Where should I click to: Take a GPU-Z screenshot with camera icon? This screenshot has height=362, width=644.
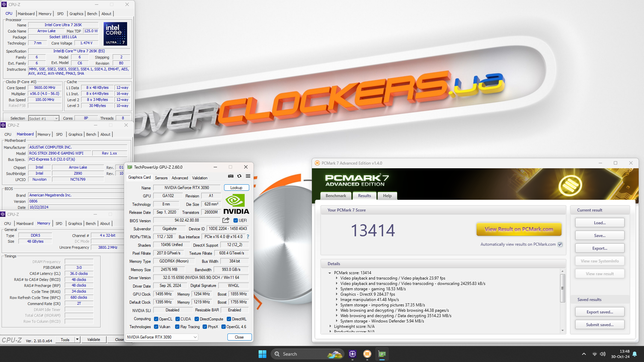pos(231,176)
